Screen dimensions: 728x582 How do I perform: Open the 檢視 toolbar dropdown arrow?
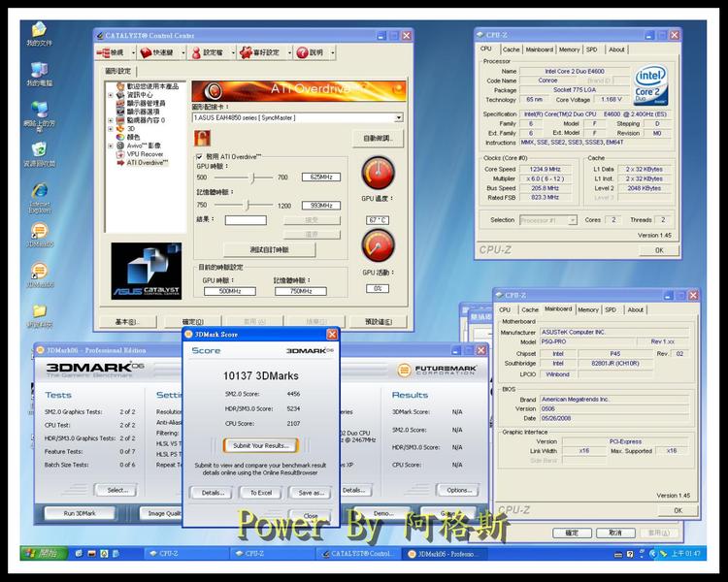[x=133, y=53]
